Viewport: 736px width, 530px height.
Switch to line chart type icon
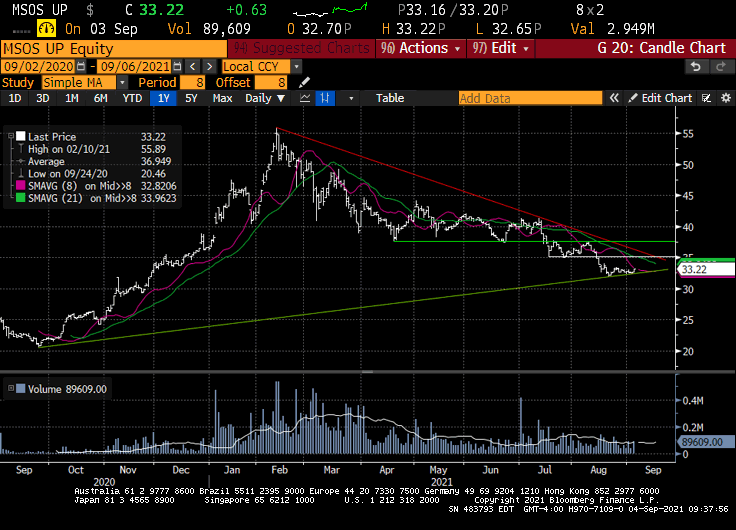click(x=305, y=98)
